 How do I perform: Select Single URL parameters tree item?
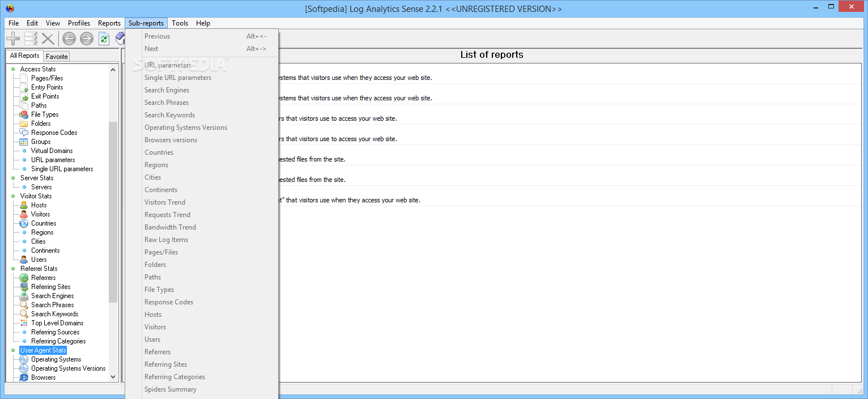[62, 169]
